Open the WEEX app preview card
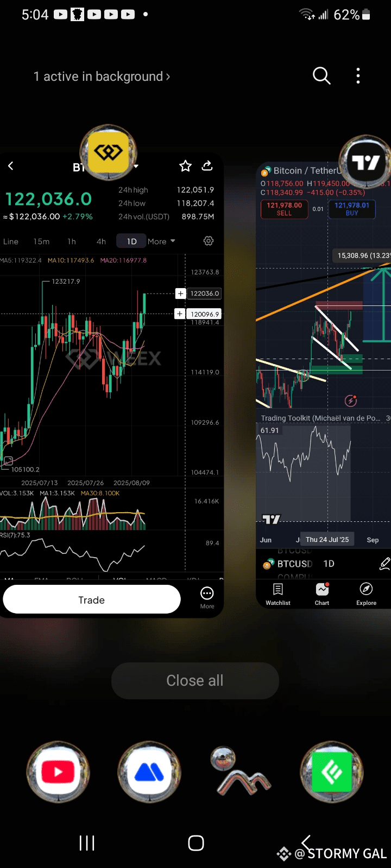 111,385
